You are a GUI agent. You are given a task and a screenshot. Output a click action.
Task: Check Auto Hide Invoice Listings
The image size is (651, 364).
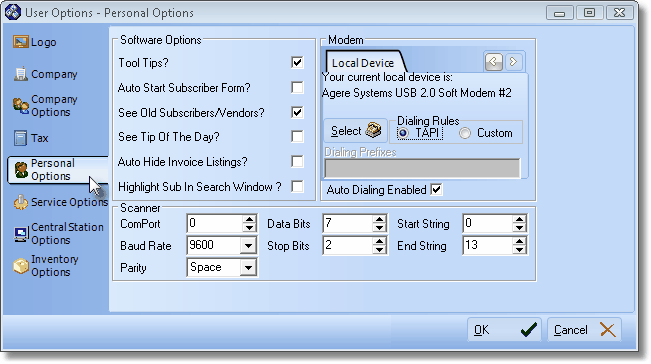tap(297, 161)
